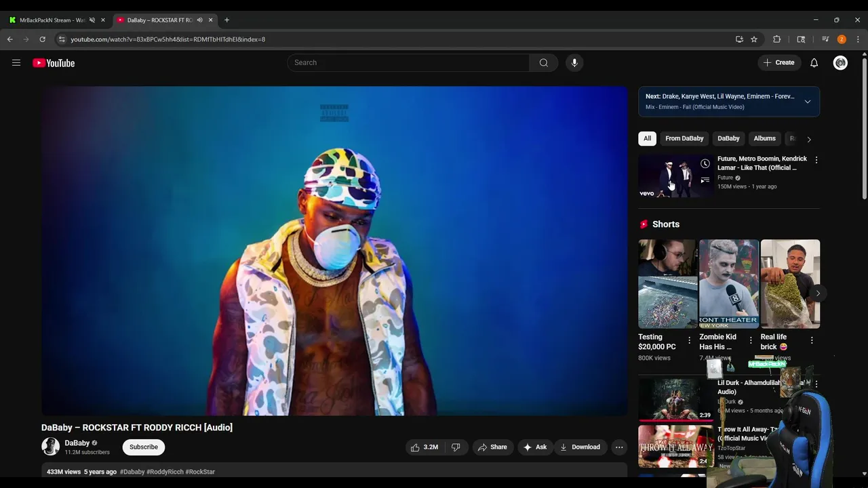Screen dimensions: 868x488
Task: Click the Ask button
Action: pyautogui.click(x=535, y=447)
